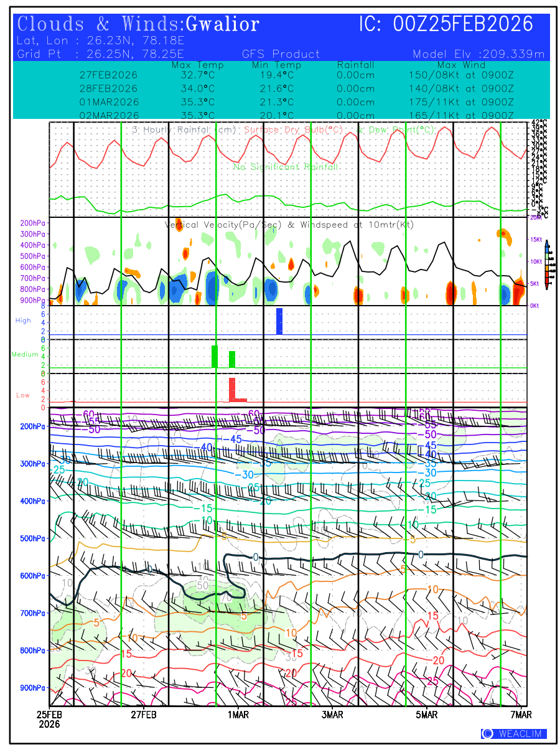This screenshot has height=747, width=560.
Task: Click the red Low cloud bar
Action: 232,389
